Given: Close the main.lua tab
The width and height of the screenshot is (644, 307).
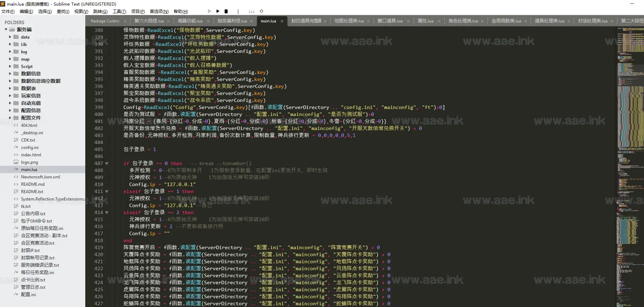Looking at the screenshot, I should 282,21.
